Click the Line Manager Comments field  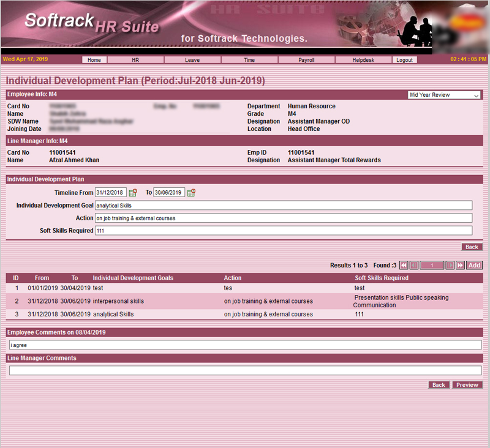[x=245, y=370]
